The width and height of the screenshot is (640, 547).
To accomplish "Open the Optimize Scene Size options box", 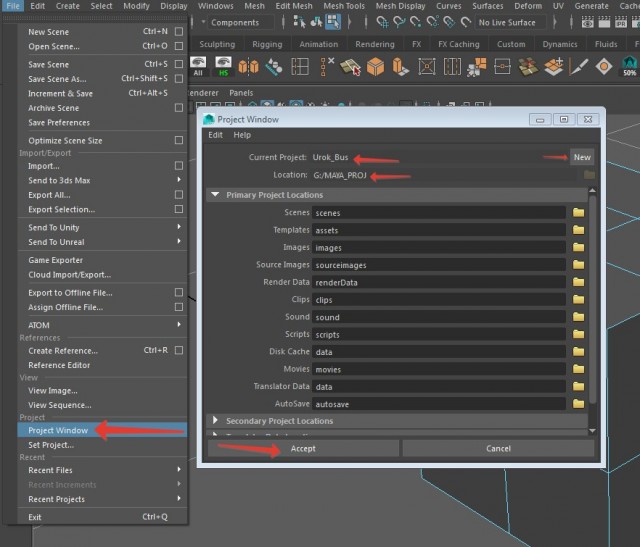I will click(179, 140).
